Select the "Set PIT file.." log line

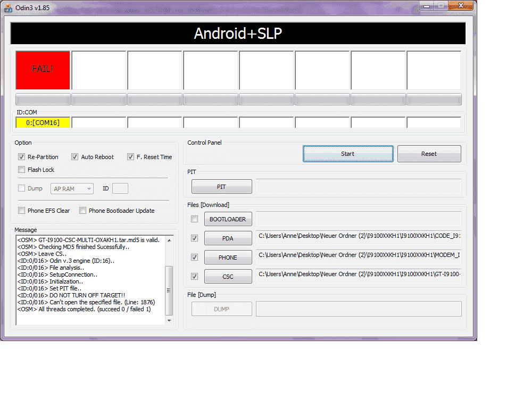49,288
